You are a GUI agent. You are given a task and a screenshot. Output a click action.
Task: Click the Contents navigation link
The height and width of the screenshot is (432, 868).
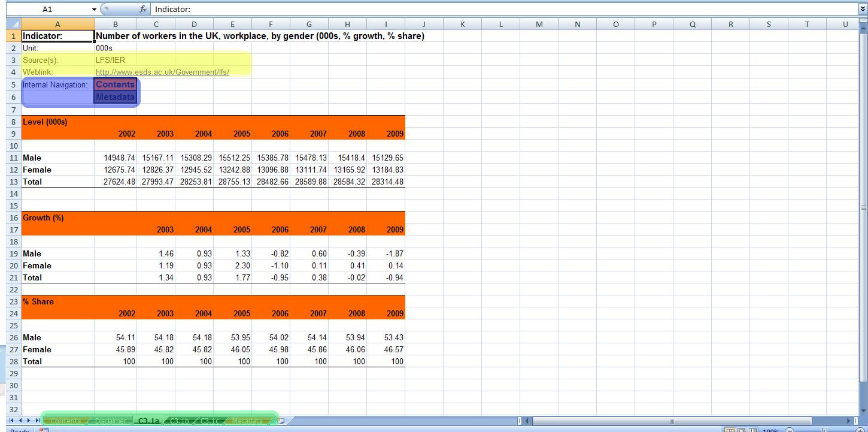pyautogui.click(x=115, y=84)
